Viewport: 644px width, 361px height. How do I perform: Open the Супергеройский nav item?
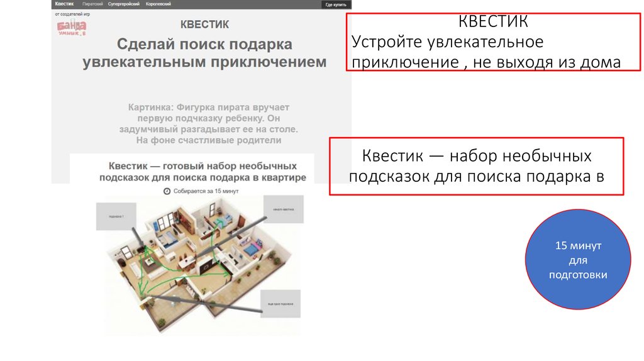pos(124,4)
